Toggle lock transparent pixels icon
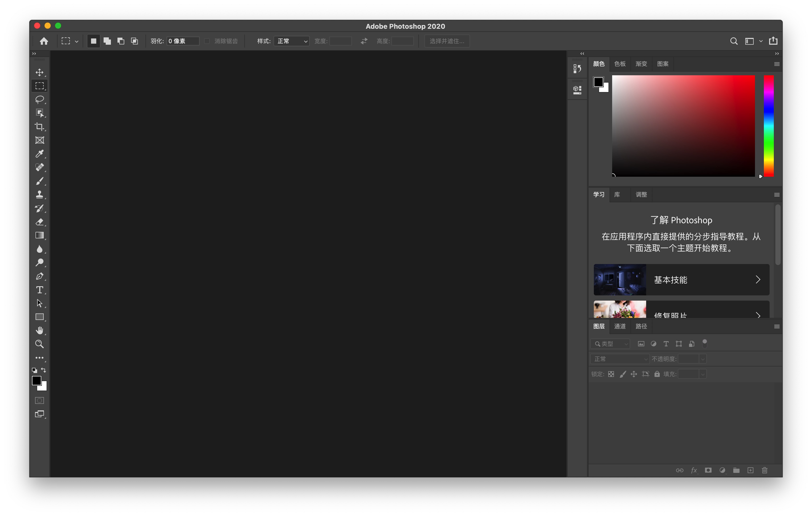This screenshot has width=812, height=516. pos(611,374)
